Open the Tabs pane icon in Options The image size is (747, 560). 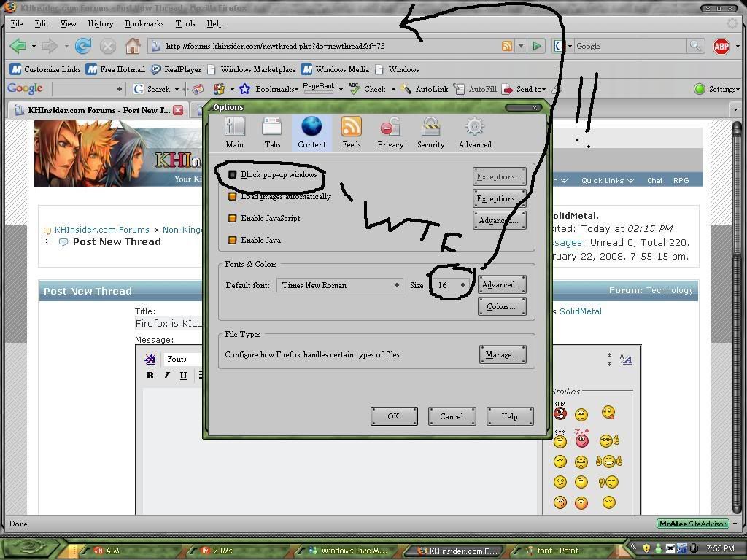click(x=272, y=133)
